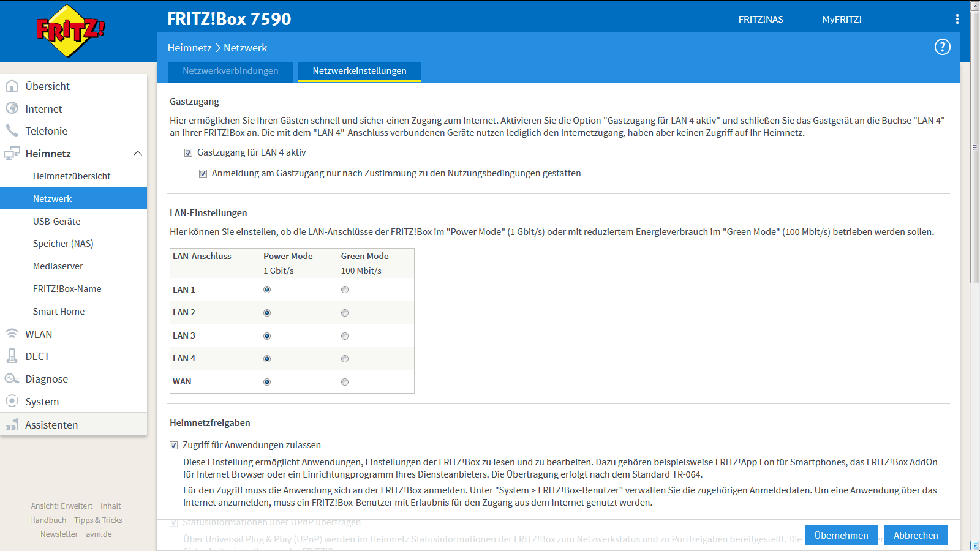
Task: Open the Handbuch link
Action: [48, 520]
